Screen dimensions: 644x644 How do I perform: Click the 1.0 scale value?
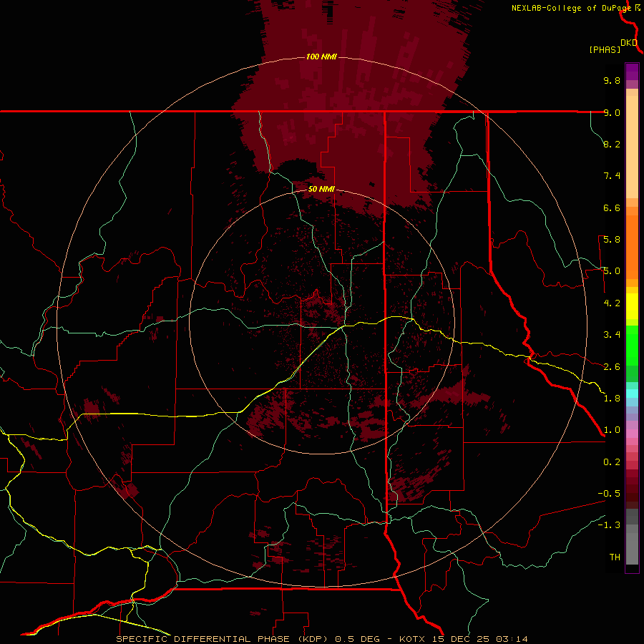(x=612, y=430)
